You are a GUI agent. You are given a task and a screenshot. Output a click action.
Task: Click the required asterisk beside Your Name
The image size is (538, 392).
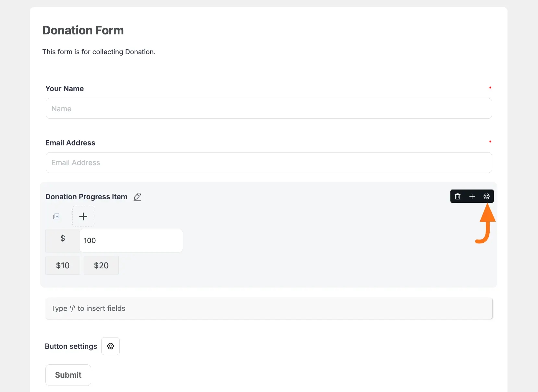pyautogui.click(x=490, y=88)
